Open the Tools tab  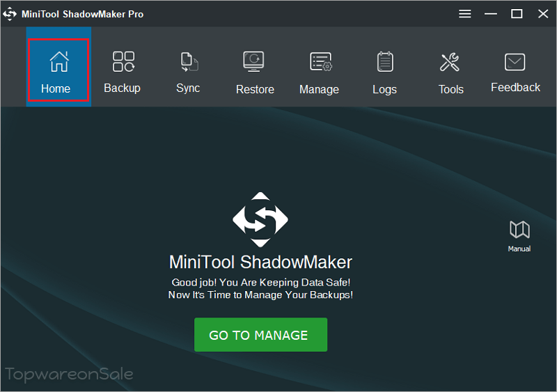pyautogui.click(x=450, y=73)
